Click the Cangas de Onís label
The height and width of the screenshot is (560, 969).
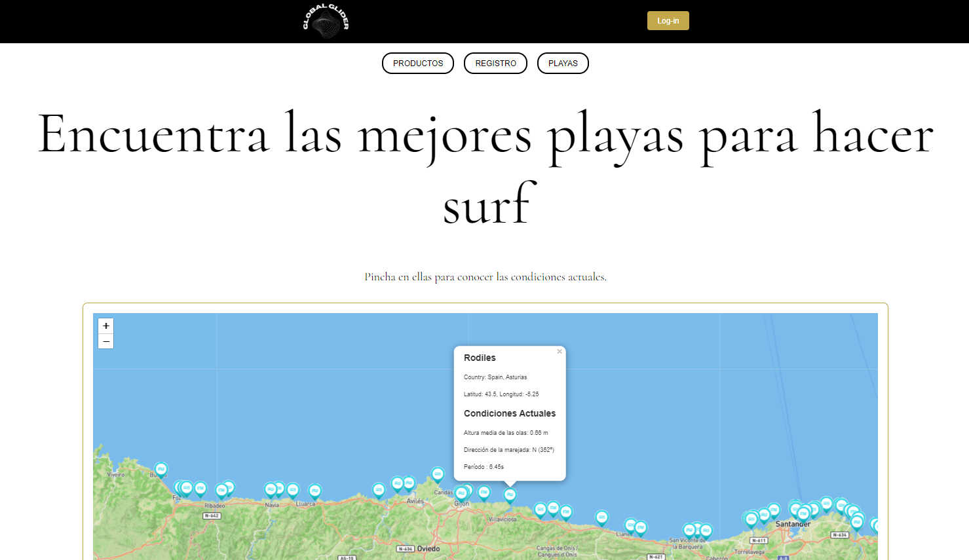558,551
